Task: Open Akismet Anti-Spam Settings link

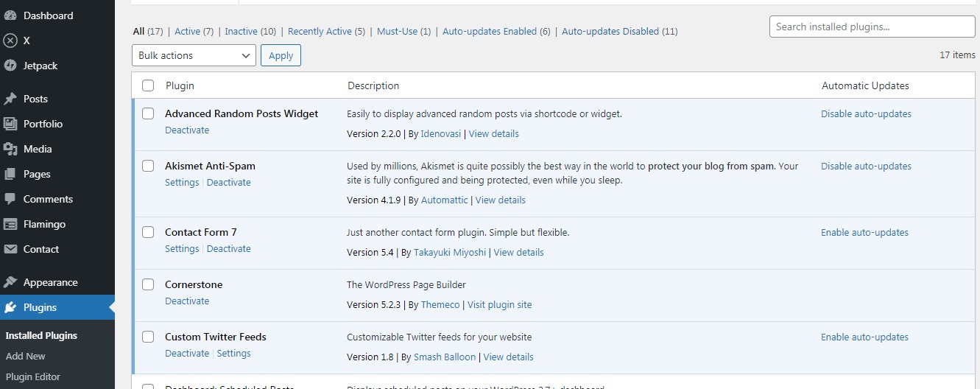Action: coord(182,182)
